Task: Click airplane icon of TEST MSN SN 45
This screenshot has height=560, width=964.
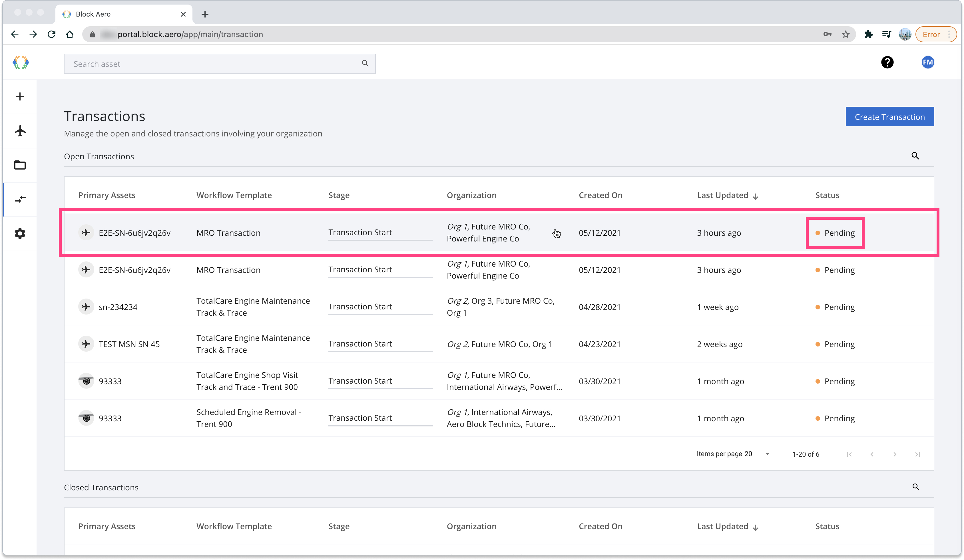Action: point(86,344)
